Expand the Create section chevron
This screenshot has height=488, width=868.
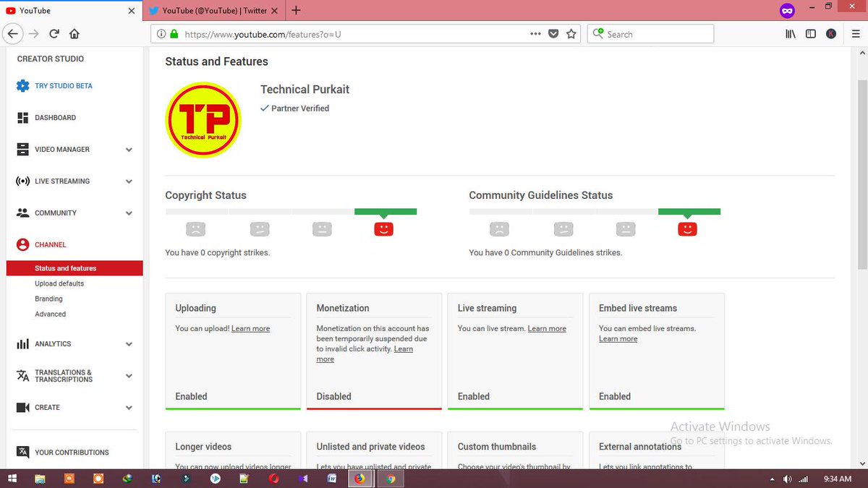coord(129,408)
